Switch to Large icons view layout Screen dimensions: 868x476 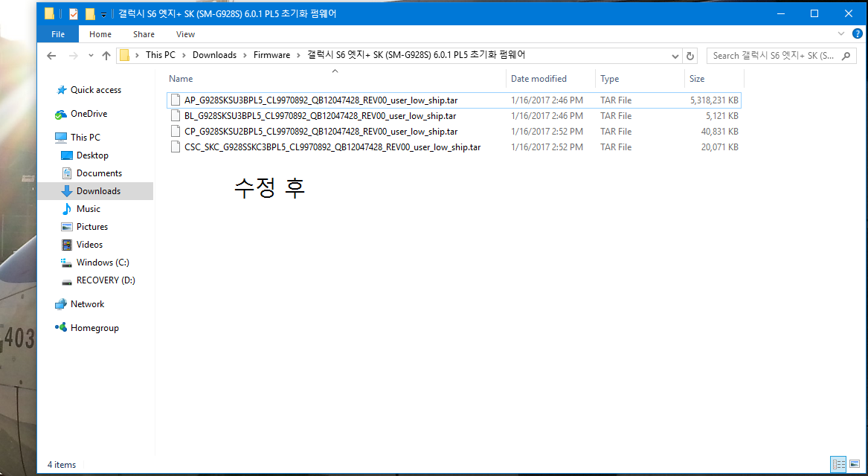854,464
